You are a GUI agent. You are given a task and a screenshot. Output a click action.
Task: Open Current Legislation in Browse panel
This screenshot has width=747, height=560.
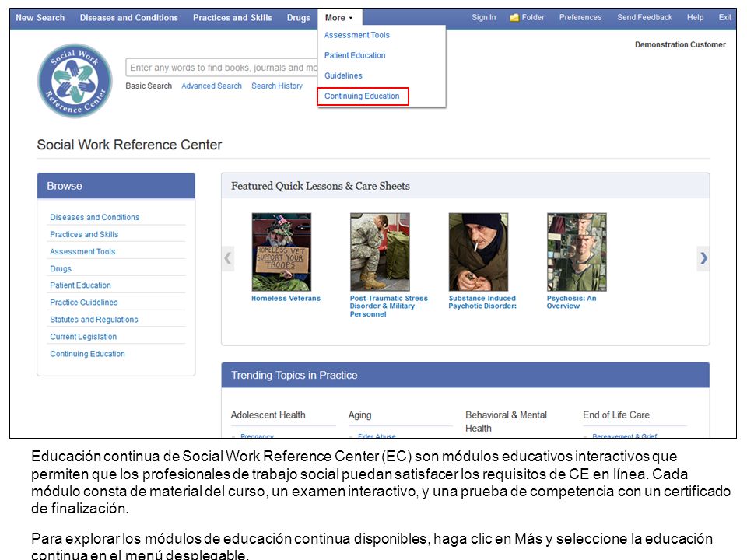coord(83,337)
